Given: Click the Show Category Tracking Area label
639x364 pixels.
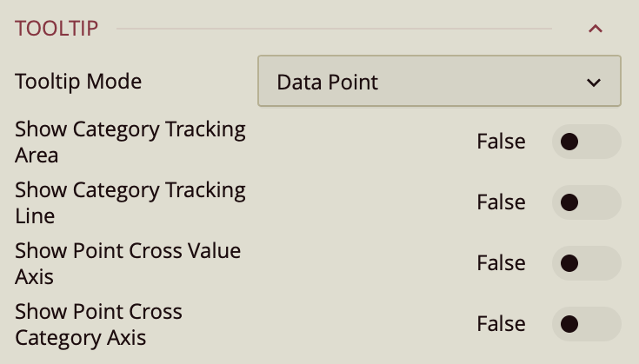Looking at the screenshot, I should pyautogui.click(x=130, y=142).
